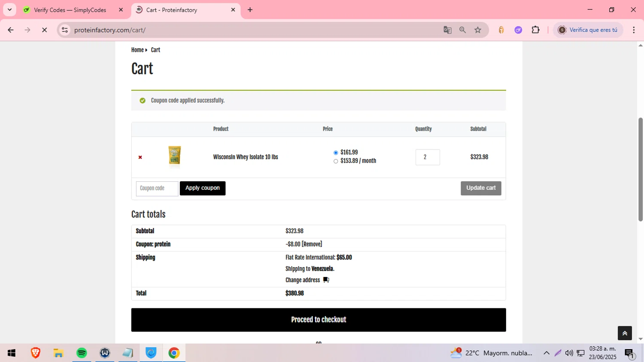Remove the applied protein coupon
The image size is (644, 362).
coord(312,244)
